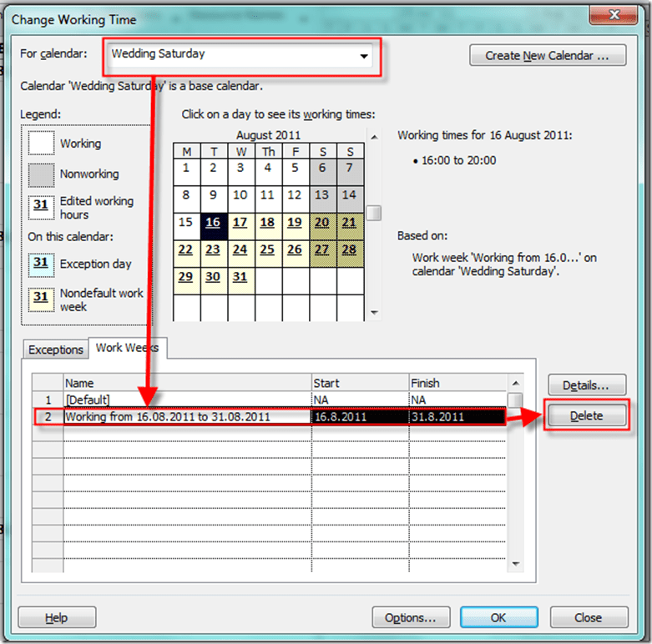Click nonworking Saturday 6 on calendar
Viewport: 652px width, 644px height.
coord(321,168)
